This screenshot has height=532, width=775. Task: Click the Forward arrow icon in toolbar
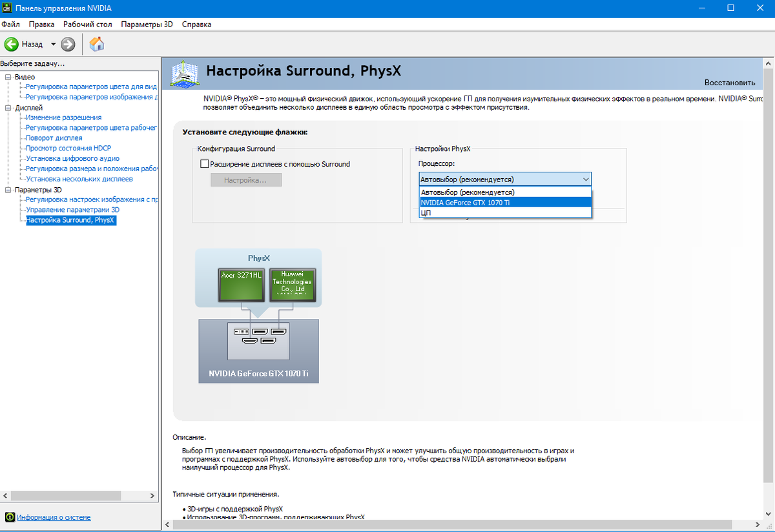(68, 45)
